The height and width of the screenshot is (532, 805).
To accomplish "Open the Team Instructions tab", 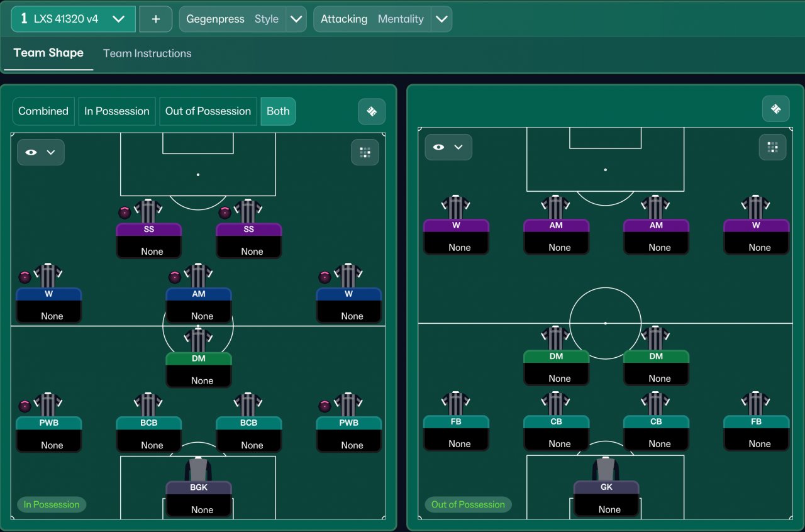I will [147, 53].
